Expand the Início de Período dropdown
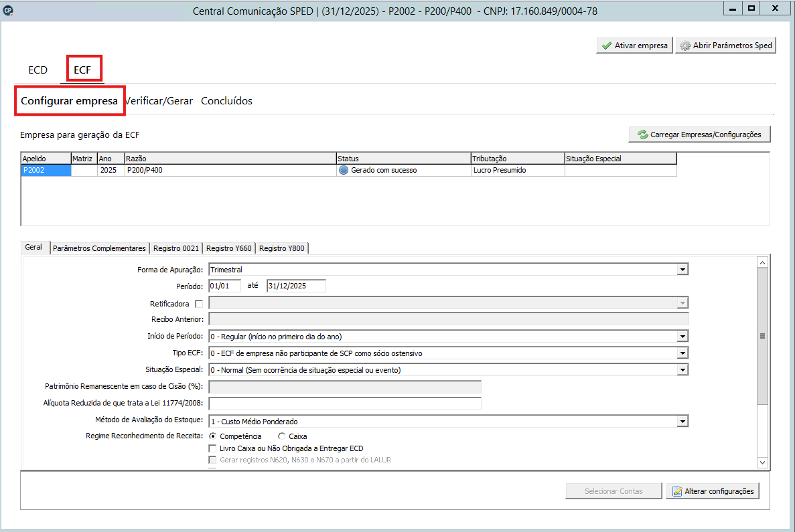Viewport: 795px width, 532px height. click(682, 337)
